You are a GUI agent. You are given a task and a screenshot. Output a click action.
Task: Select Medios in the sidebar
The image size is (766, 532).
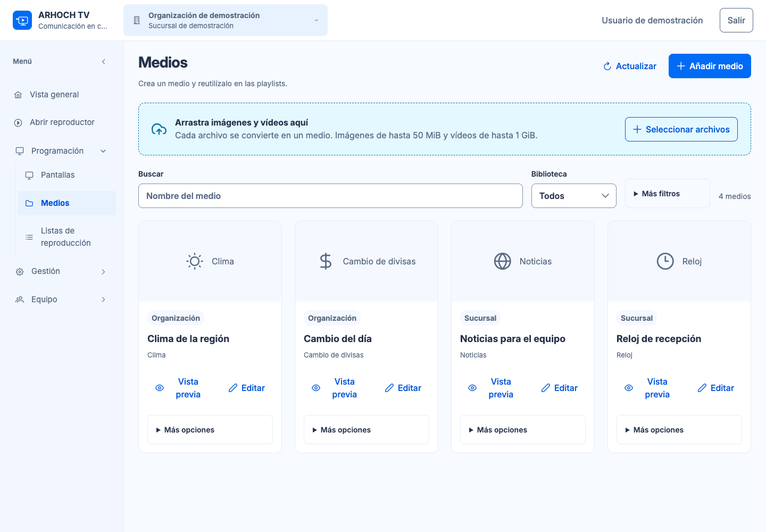[66, 203]
